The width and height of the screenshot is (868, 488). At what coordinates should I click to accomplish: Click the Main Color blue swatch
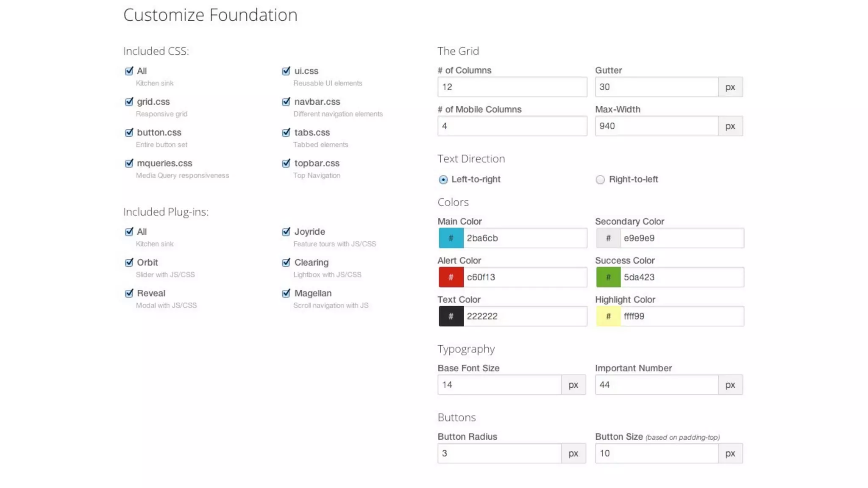click(451, 238)
